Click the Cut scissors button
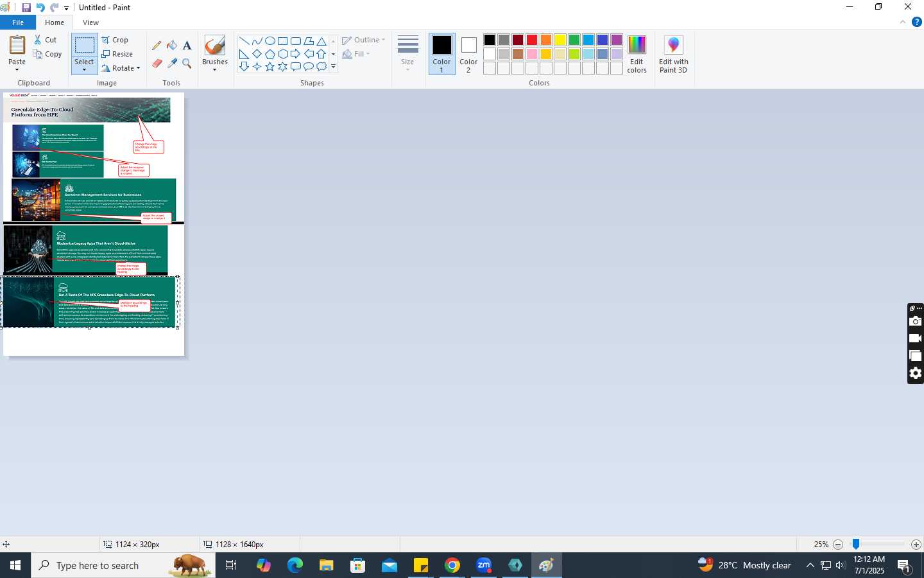924x578 pixels. pyautogui.click(x=46, y=40)
